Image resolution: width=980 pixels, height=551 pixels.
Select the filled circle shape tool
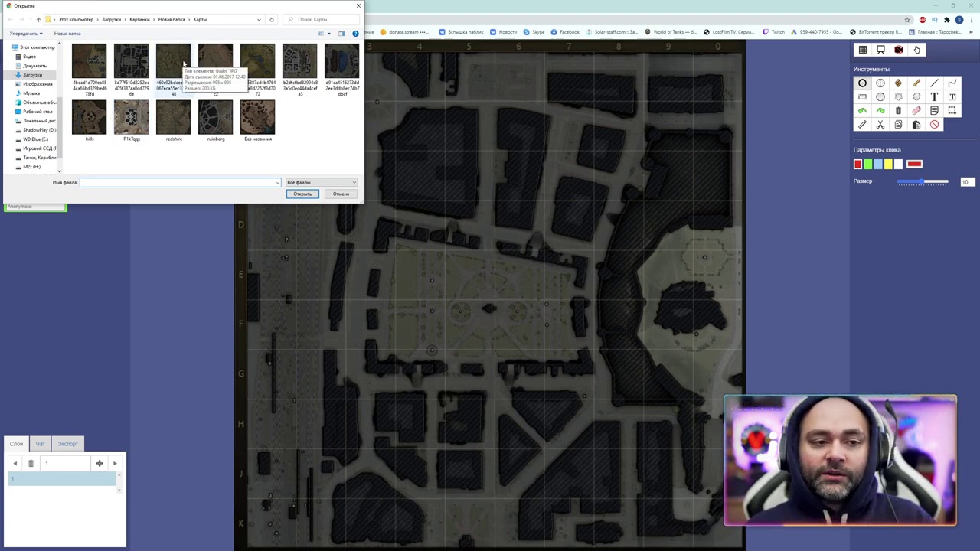[x=880, y=97]
